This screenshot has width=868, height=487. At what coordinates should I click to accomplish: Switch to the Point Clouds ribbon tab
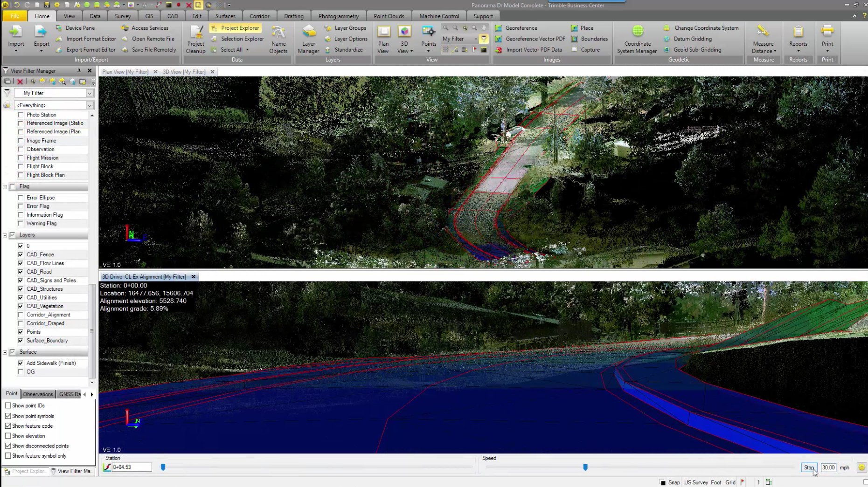pyautogui.click(x=389, y=16)
